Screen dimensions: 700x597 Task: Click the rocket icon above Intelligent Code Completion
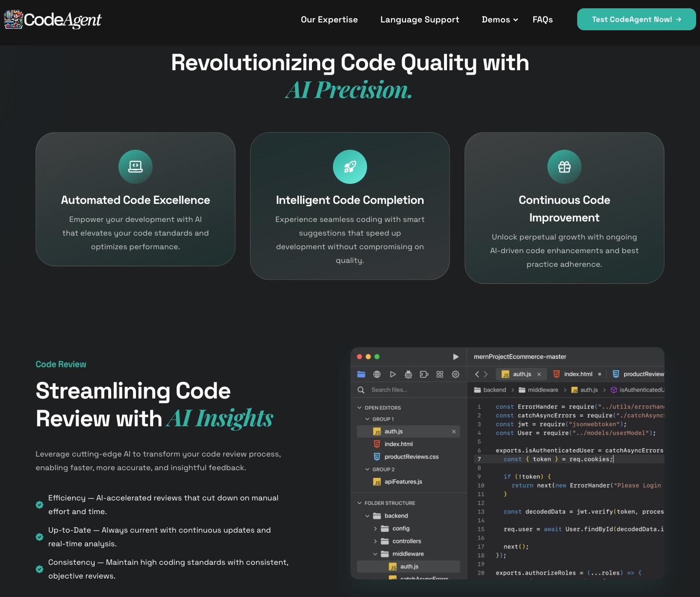(350, 167)
